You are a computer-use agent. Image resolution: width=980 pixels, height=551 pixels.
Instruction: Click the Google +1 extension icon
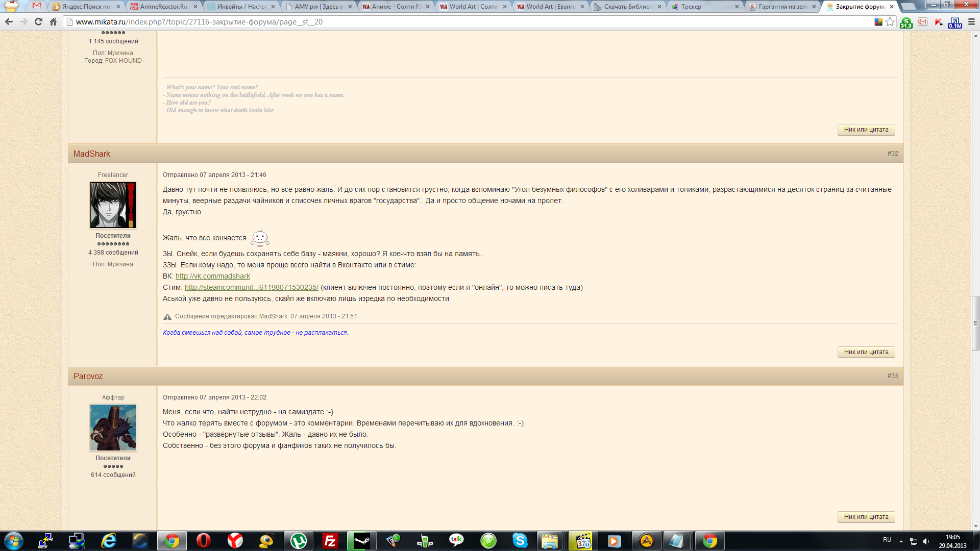coord(922,22)
